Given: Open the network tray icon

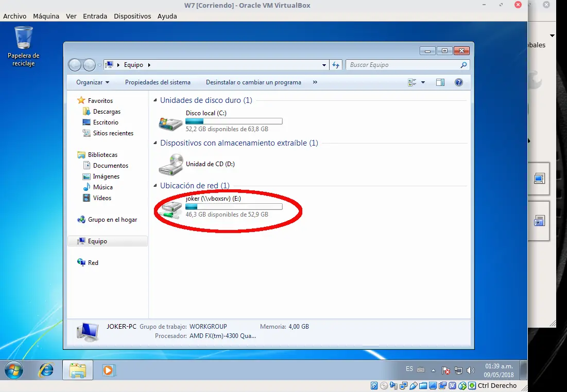Looking at the screenshot, I should click(x=458, y=370).
